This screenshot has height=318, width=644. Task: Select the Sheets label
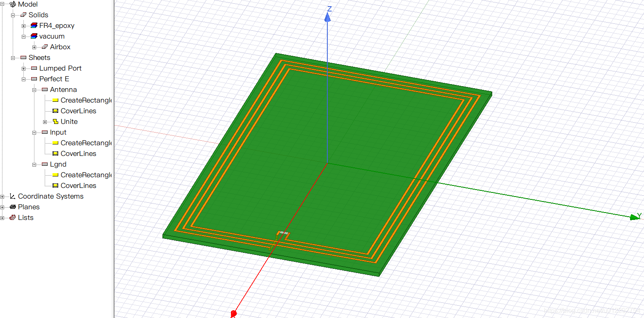click(39, 57)
